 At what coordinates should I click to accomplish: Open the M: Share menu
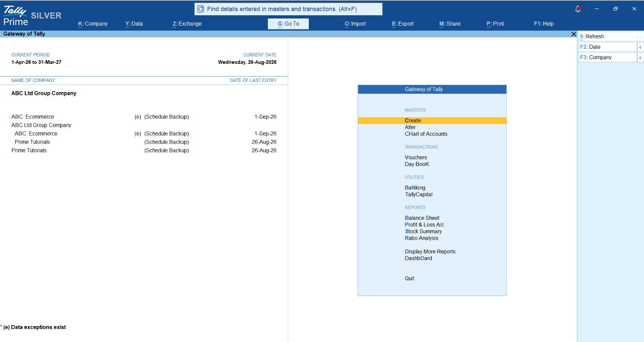pos(450,24)
